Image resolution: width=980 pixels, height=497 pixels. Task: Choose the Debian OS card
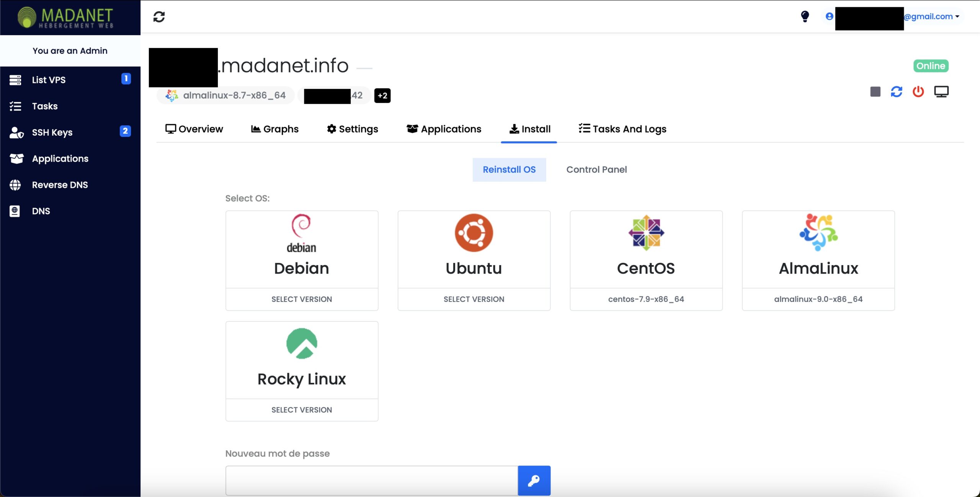point(302,249)
